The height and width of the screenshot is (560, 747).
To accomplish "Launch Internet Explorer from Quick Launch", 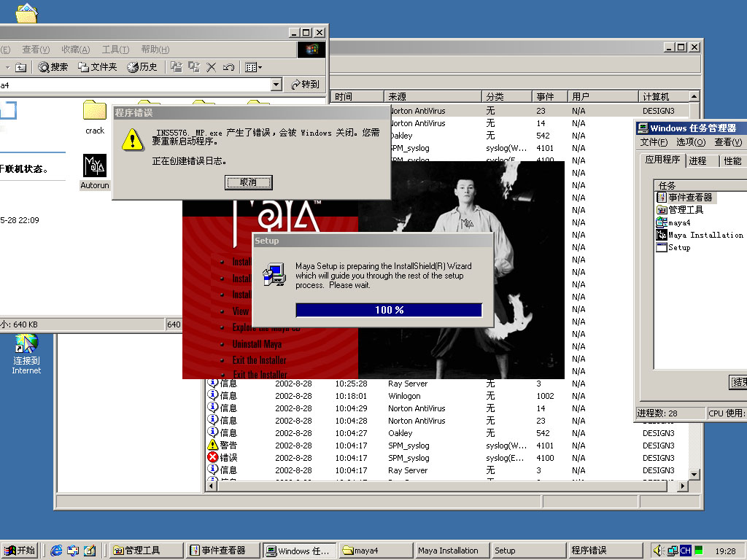I will [x=56, y=551].
